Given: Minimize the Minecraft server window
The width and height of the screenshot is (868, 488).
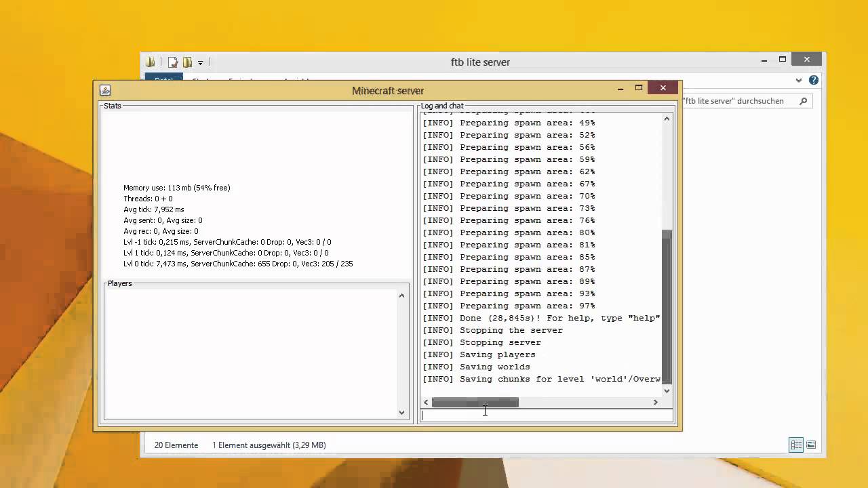Looking at the screenshot, I should (620, 88).
